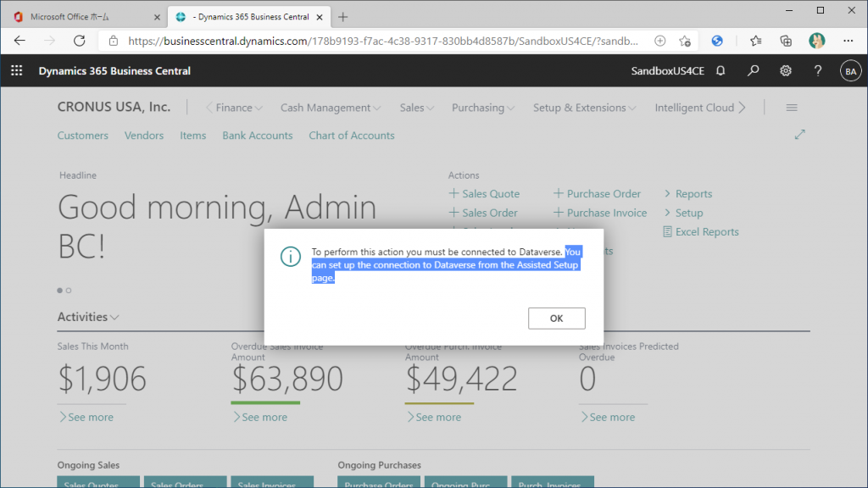Open the help question mark icon
This screenshot has height=488, width=868.
[x=818, y=71]
